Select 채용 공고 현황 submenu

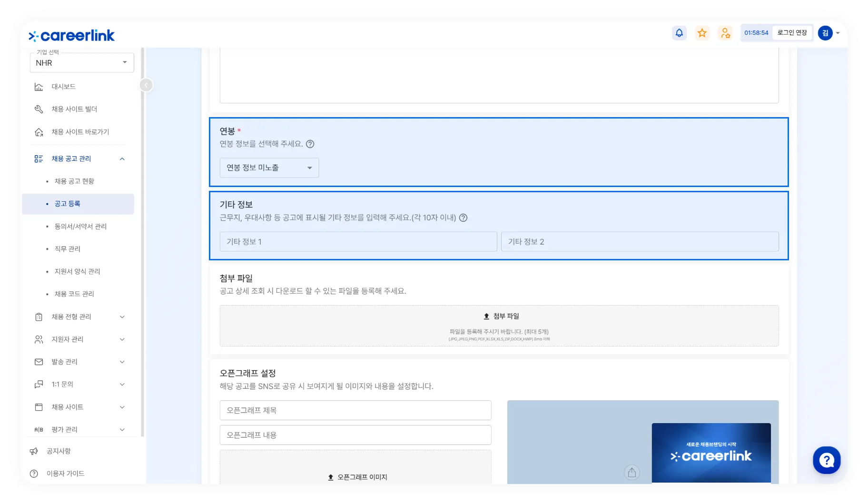74,181
